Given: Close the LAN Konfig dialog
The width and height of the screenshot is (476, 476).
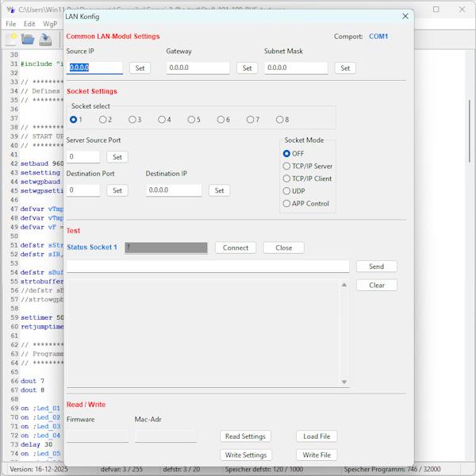Looking at the screenshot, I should (x=405, y=16).
